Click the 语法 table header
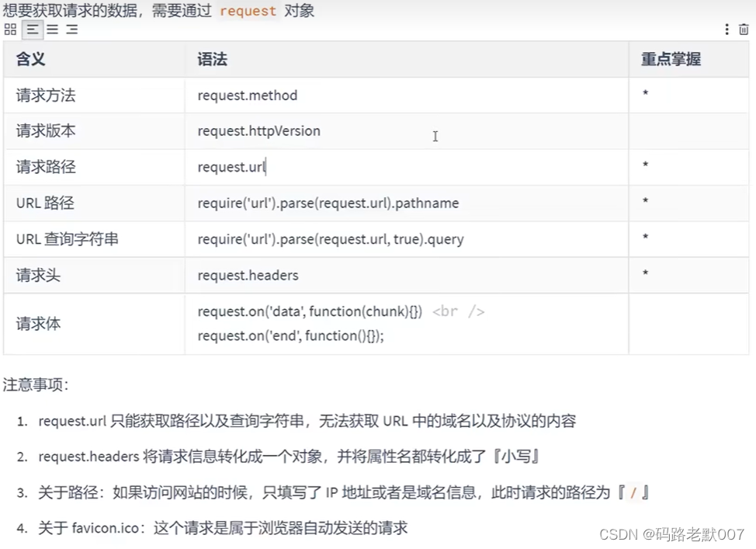The height and width of the screenshot is (549, 756). [211, 59]
